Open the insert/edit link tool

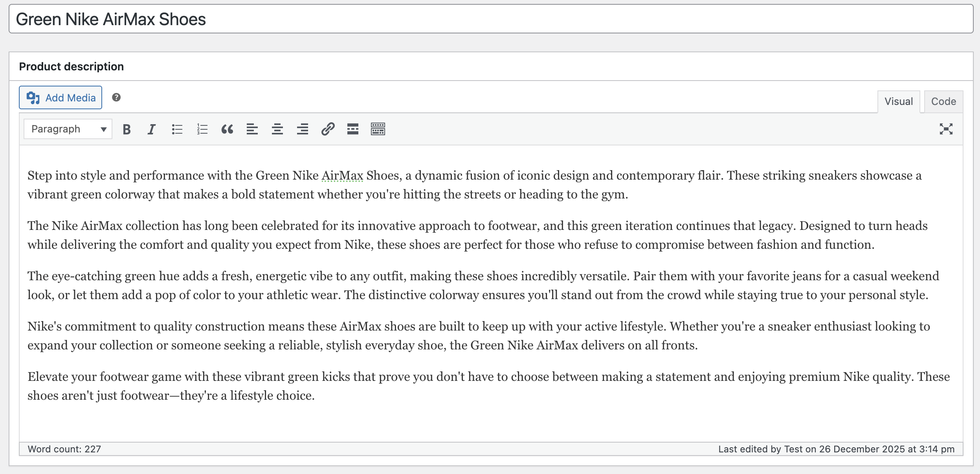(328, 129)
